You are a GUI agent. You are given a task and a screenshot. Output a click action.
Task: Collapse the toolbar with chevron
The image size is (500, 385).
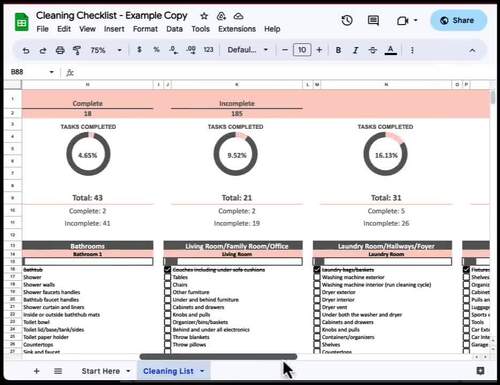point(472,50)
